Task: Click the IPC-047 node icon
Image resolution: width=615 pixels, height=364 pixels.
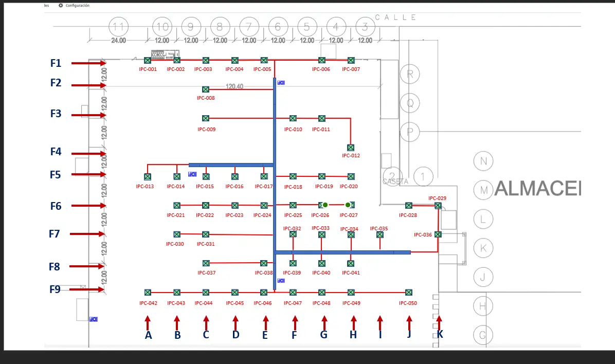Action: tap(293, 292)
